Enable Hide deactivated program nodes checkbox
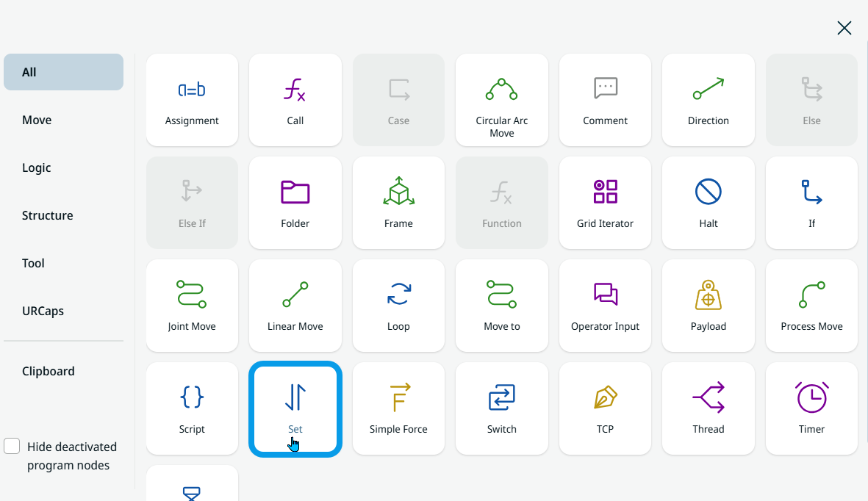This screenshot has height=501, width=868. point(12,447)
